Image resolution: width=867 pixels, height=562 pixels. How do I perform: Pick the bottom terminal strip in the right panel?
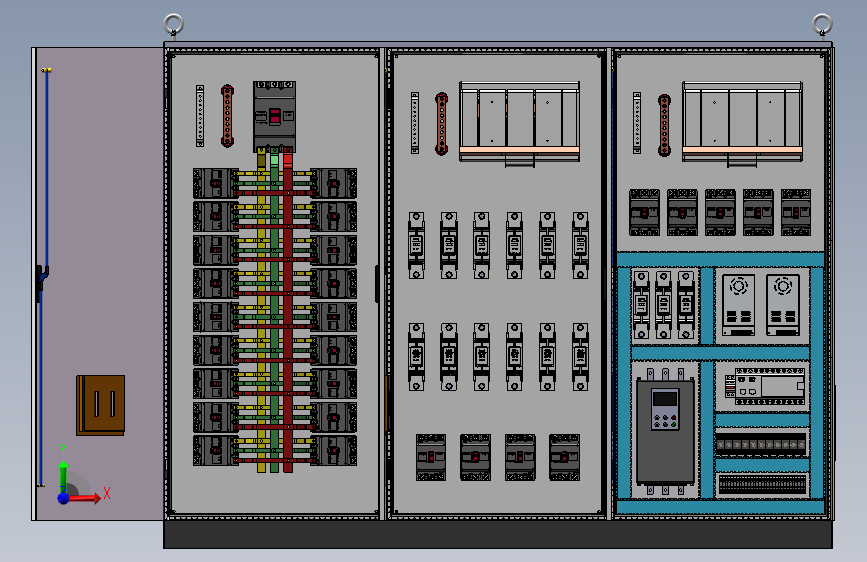coord(762,485)
